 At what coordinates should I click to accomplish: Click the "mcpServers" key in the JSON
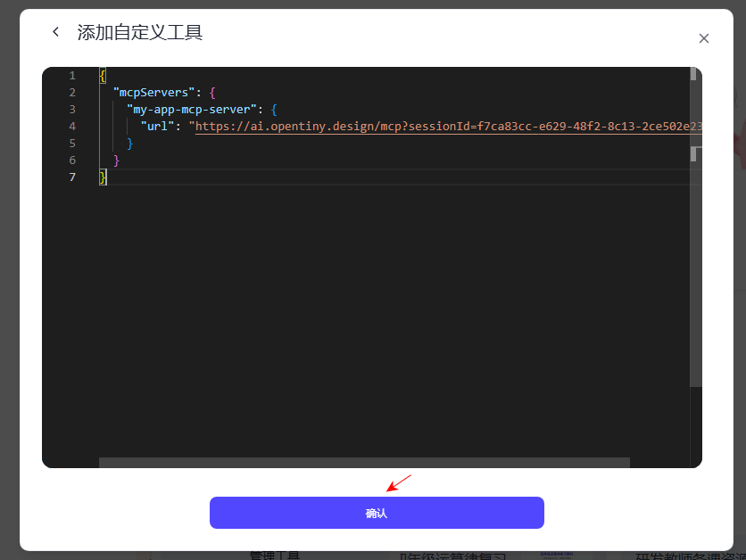coord(153,93)
